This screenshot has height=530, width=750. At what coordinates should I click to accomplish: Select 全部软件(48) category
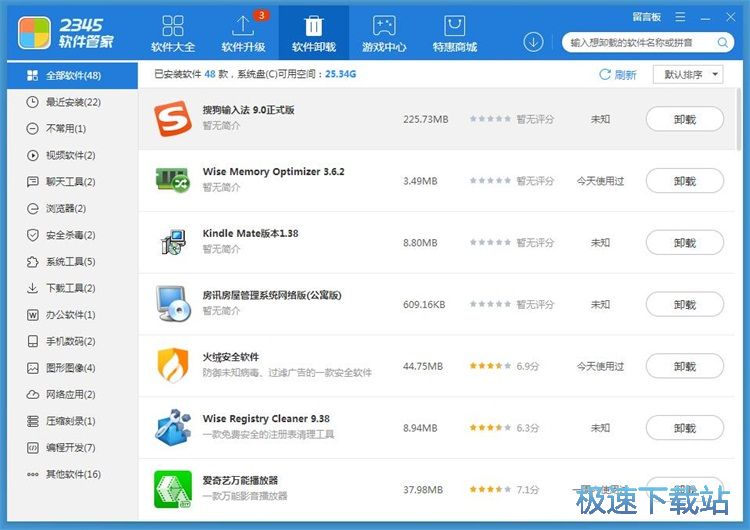pyautogui.click(x=72, y=75)
